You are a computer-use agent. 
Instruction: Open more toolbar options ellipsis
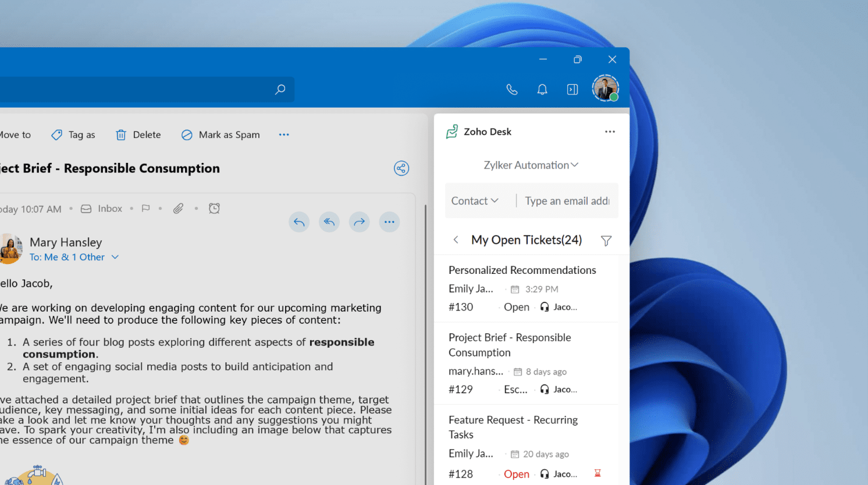tap(284, 135)
